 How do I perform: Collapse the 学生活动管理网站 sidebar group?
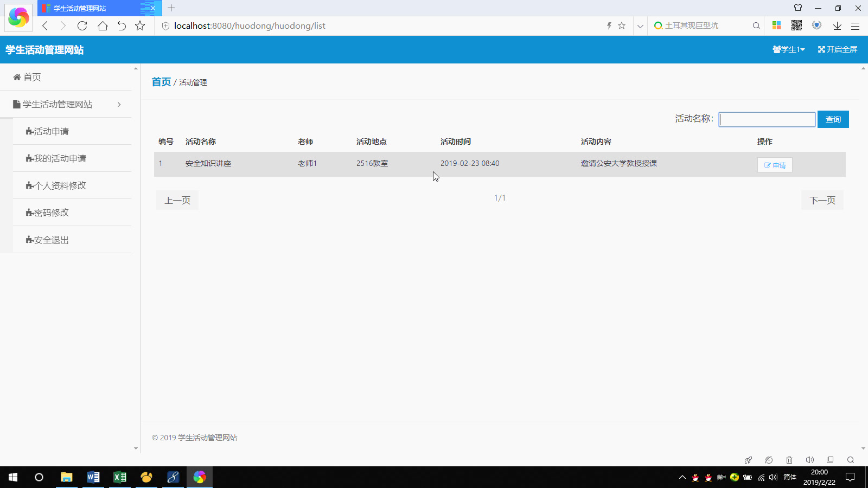pyautogui.click(x=66, y=104)
